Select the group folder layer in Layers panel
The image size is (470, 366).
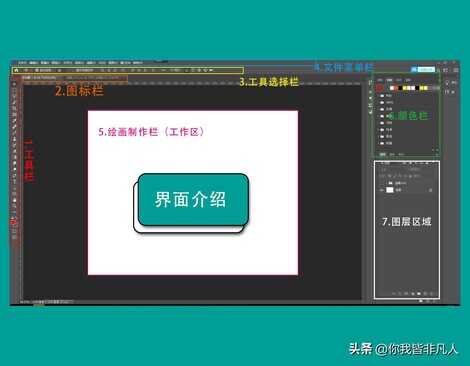407,183
